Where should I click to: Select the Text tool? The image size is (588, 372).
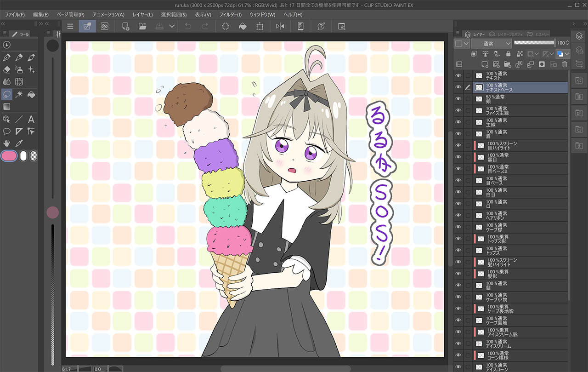(x=31, y=119)
